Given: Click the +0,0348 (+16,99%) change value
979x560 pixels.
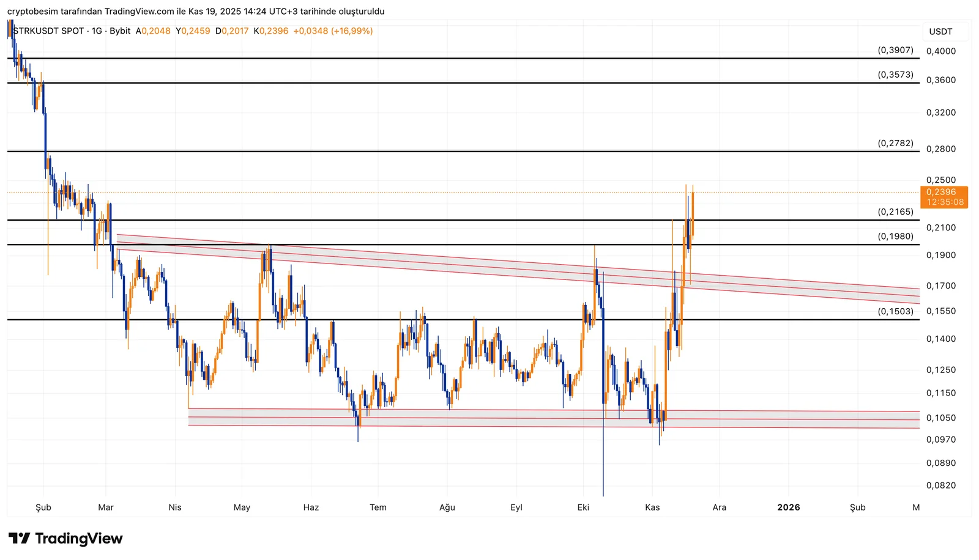Looking at the screenshot, I should point(333,31).
